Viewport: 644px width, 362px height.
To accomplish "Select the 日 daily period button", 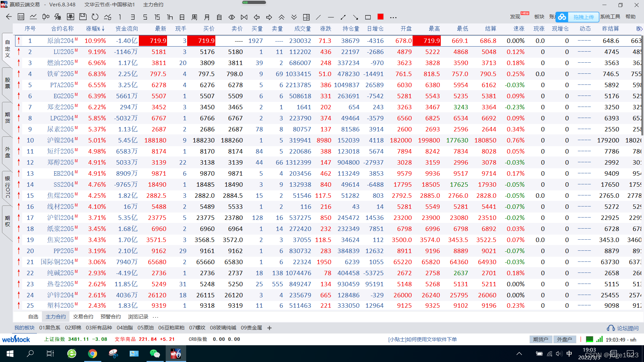I will coord(182,17).
